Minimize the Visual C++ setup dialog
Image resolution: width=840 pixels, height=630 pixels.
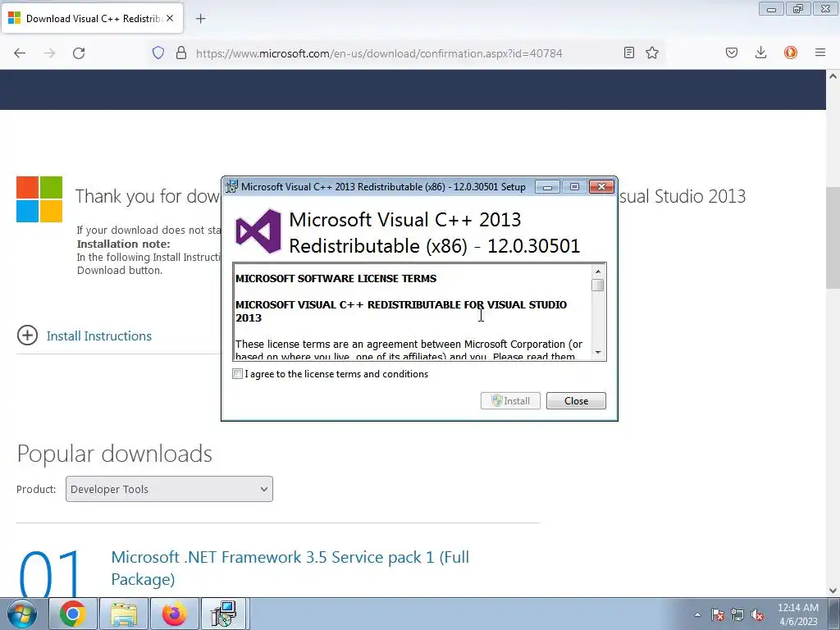(547, 187)
